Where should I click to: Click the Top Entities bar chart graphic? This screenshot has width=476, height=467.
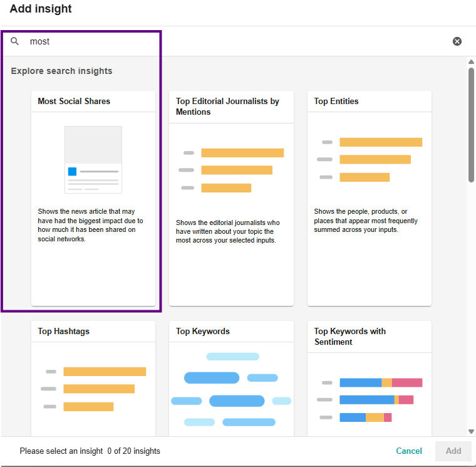(x=370, y=159)
